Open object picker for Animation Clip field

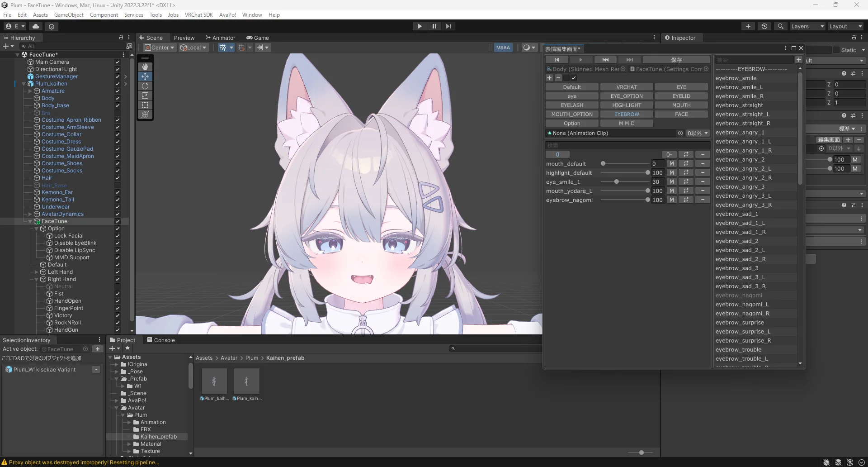coord(680,133)
